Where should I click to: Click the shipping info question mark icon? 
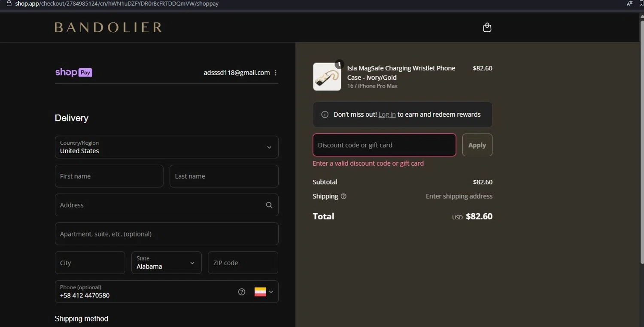tap(343, 196)
